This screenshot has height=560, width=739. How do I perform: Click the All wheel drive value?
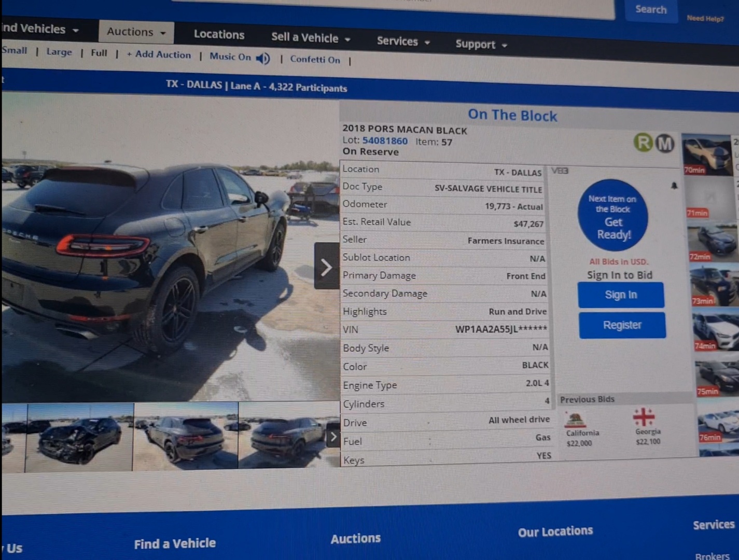pyautogui.click(x=519, y=420)
